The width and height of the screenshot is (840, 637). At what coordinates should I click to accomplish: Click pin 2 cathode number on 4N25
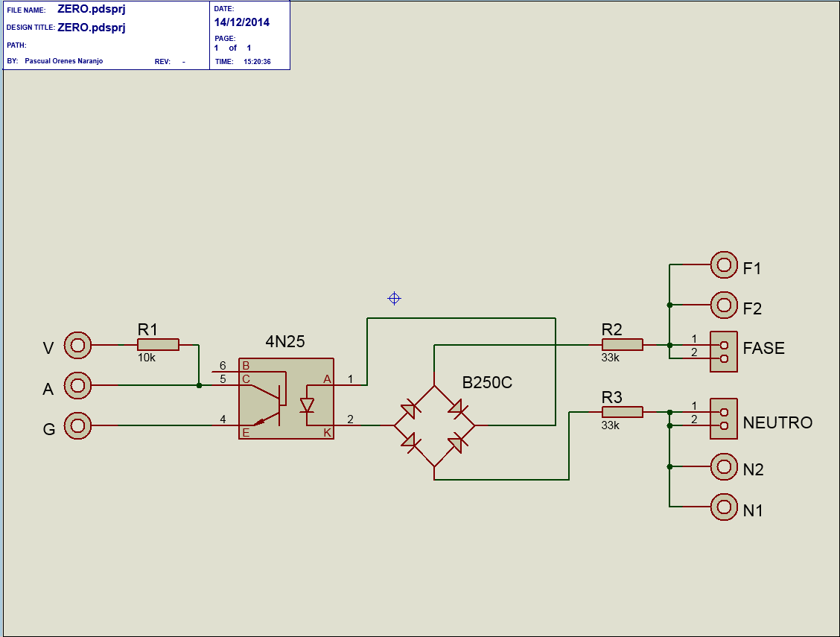coord(350,419)
